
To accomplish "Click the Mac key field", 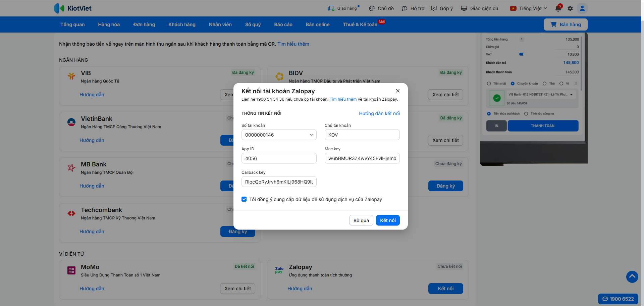I will [x=362, y=158].
